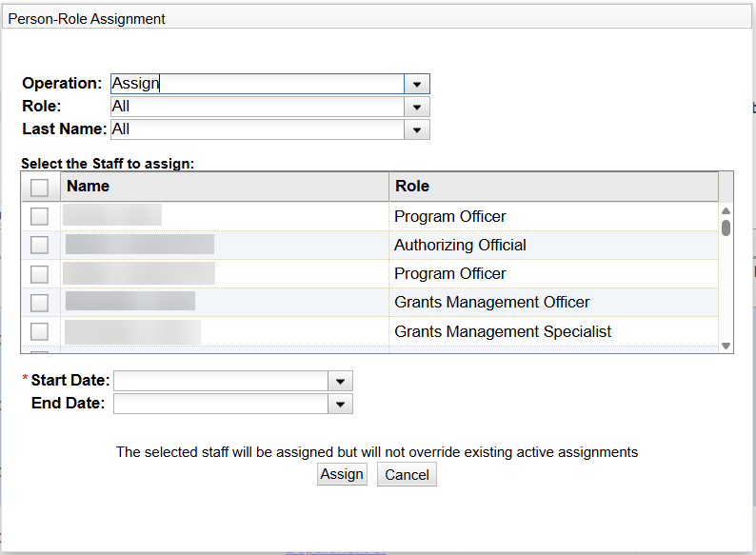
Task: Select the Authorizing Official row checkbox
Action: pyautogui.click(x=40, y=246)
